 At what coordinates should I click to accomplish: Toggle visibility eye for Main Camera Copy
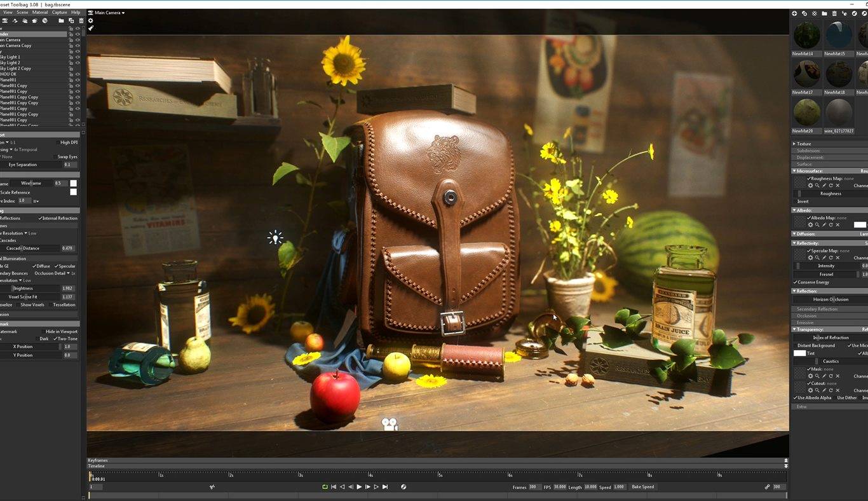click(78, 46)
